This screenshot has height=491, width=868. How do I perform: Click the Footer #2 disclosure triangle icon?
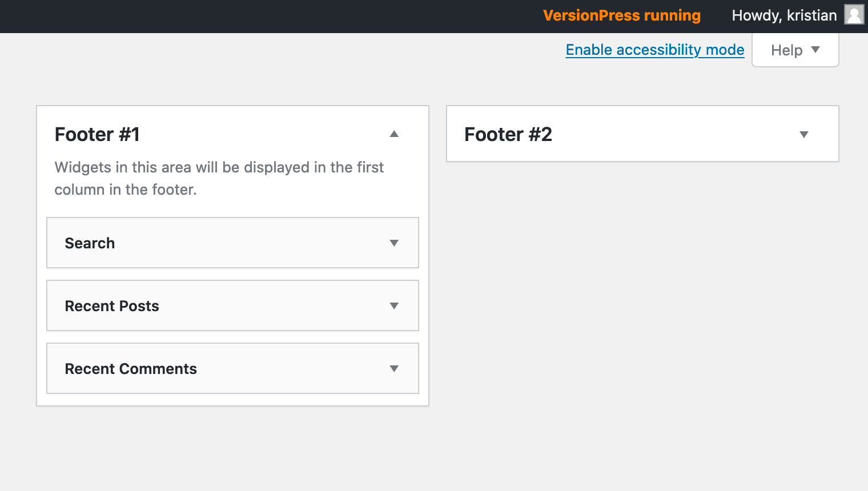[803, 134]
